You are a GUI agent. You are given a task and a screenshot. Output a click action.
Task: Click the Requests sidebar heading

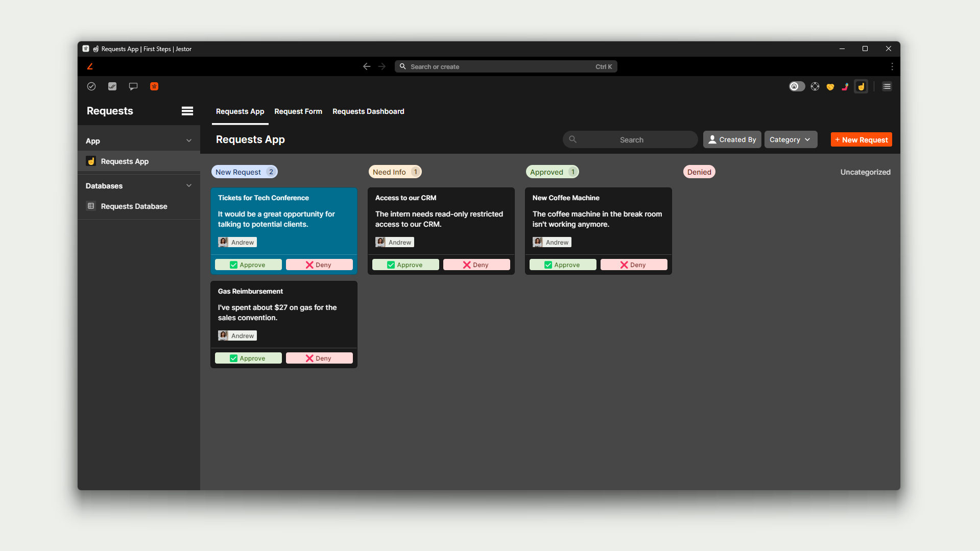110,111
